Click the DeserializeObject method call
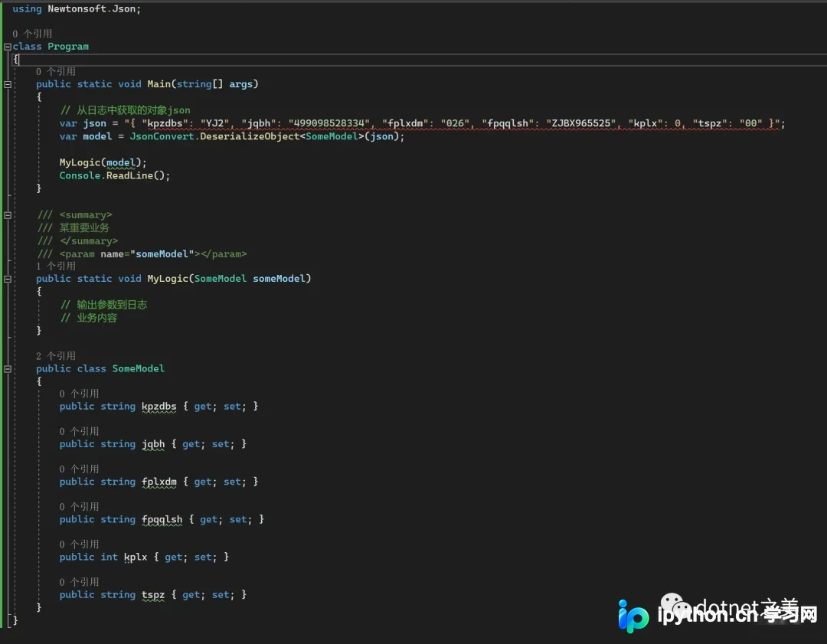 click(x=250, y=136)
